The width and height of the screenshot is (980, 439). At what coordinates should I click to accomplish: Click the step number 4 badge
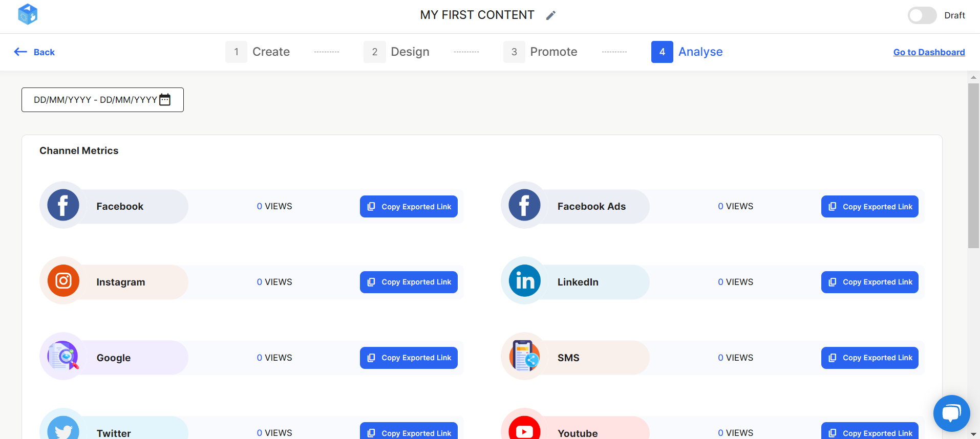click(662, 52)
